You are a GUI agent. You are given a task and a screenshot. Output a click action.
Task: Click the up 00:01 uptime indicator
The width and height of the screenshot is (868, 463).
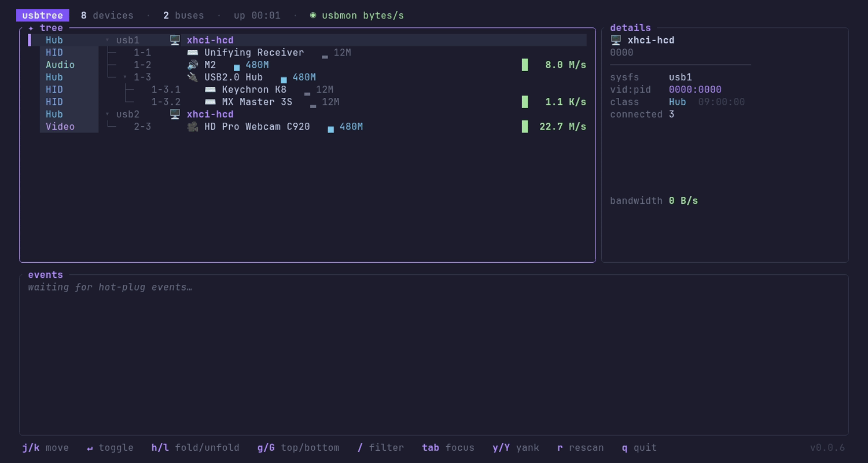click(257, 16)
